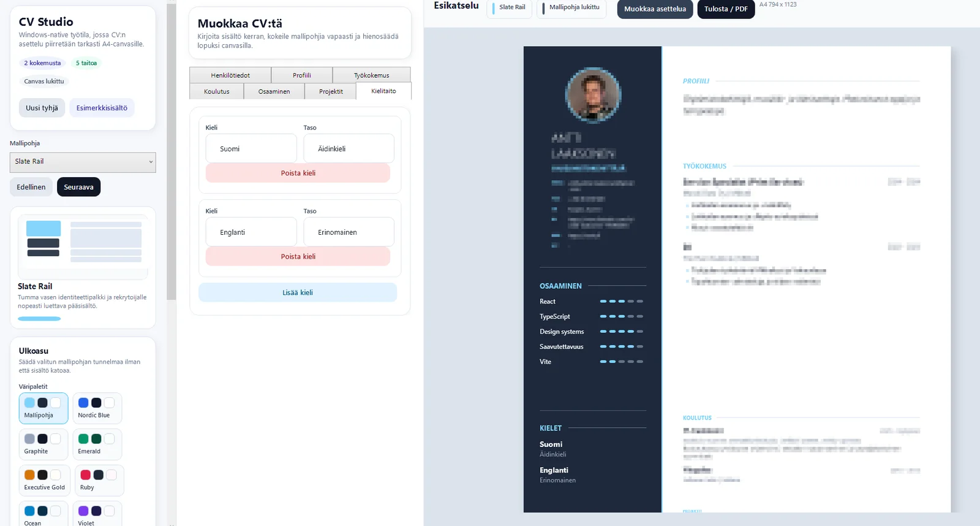Pick the Graphite color palette
The height and width of the screenshot is (526, 980).
pyautogui.click(x=43, y=444)
